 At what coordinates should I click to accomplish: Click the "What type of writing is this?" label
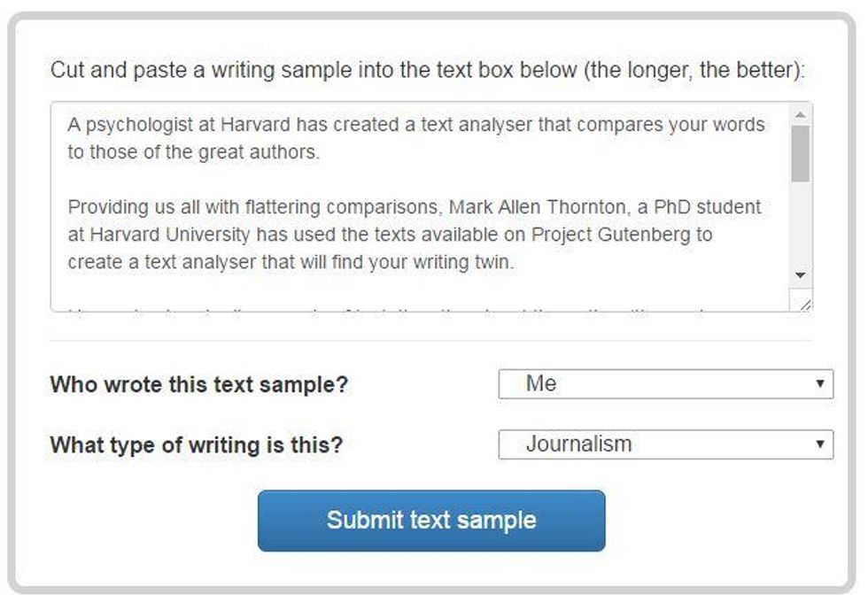pos(196,444)
